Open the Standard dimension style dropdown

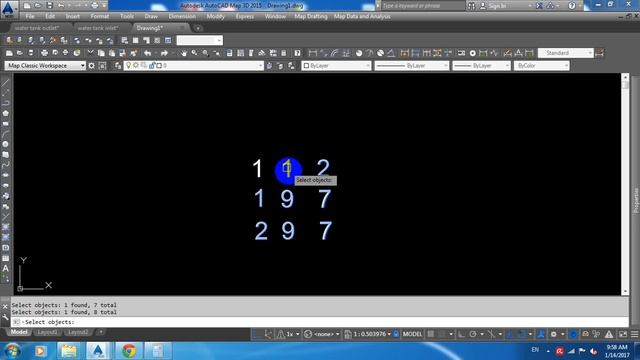tap(566, 53)
